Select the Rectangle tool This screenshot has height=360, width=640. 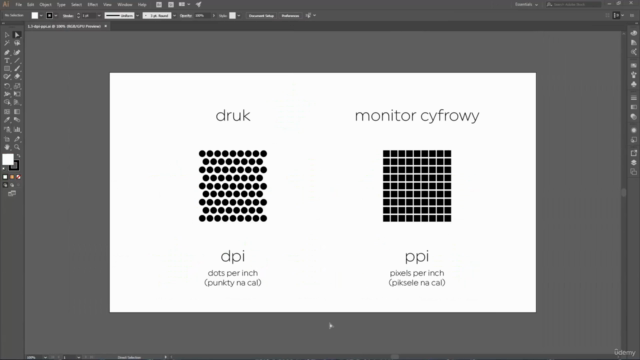coord(7,69)
